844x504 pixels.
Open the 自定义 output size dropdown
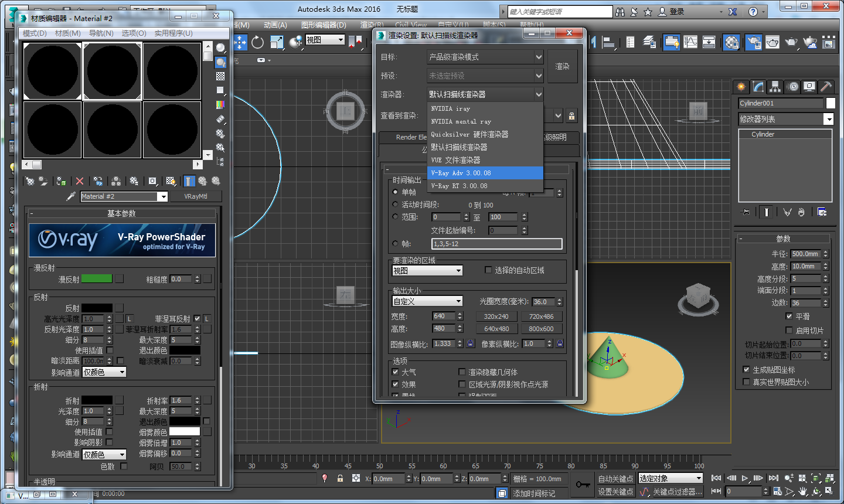coord(427,301)
